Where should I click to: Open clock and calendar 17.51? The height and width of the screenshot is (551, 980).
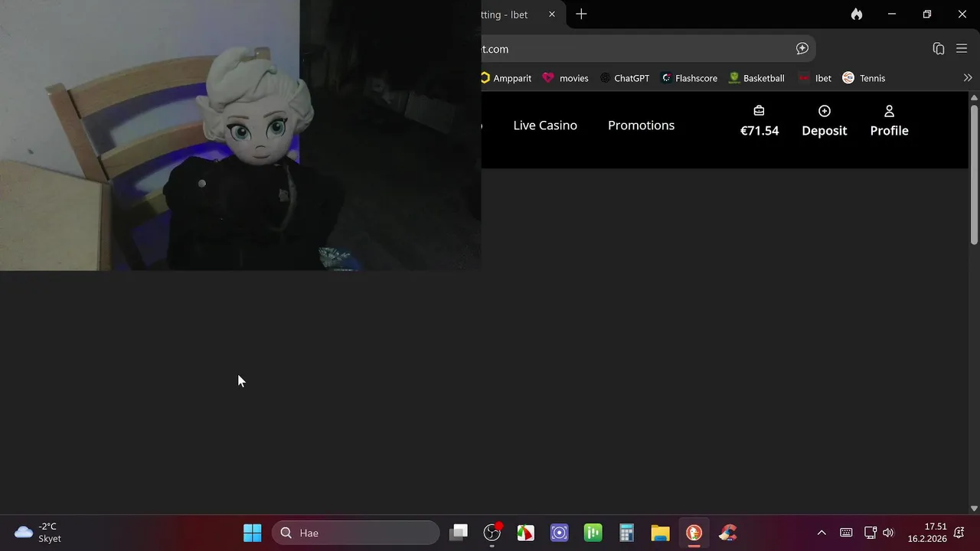[x=927, y=533]
